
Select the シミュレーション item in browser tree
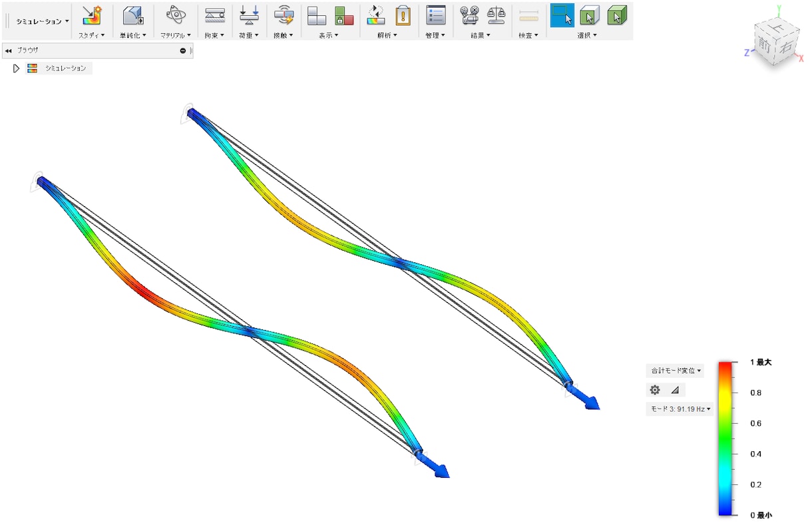click(65, 69)
